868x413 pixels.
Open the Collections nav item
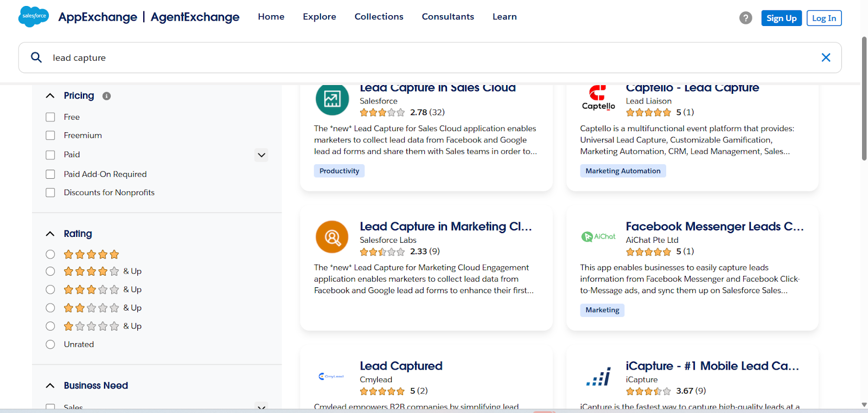click(379, 17)
